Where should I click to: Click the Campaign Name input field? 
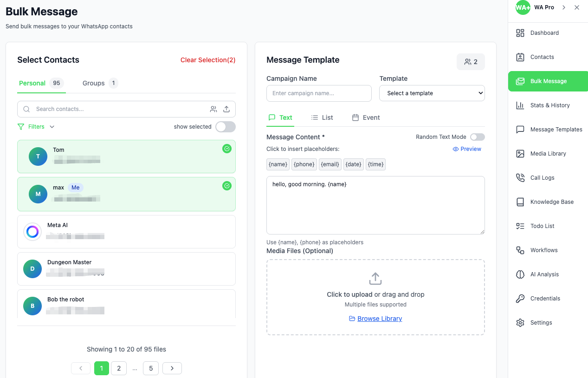(x=319, y=93)
